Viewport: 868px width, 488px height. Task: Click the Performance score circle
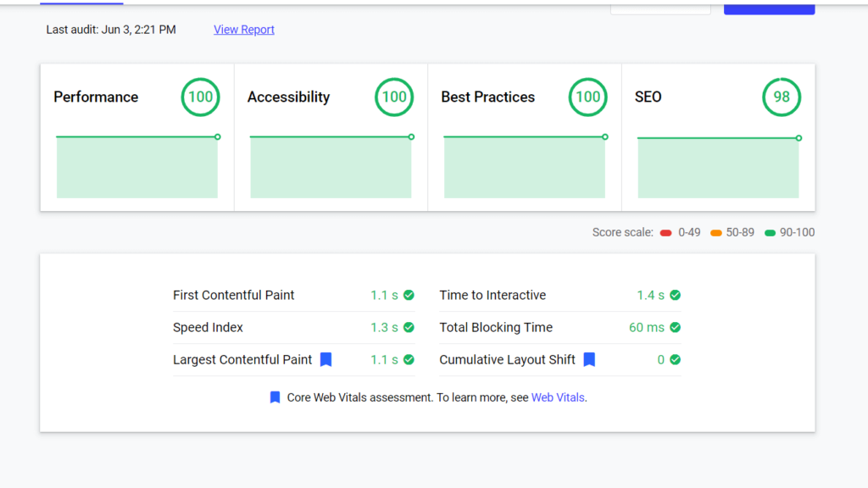200,97
